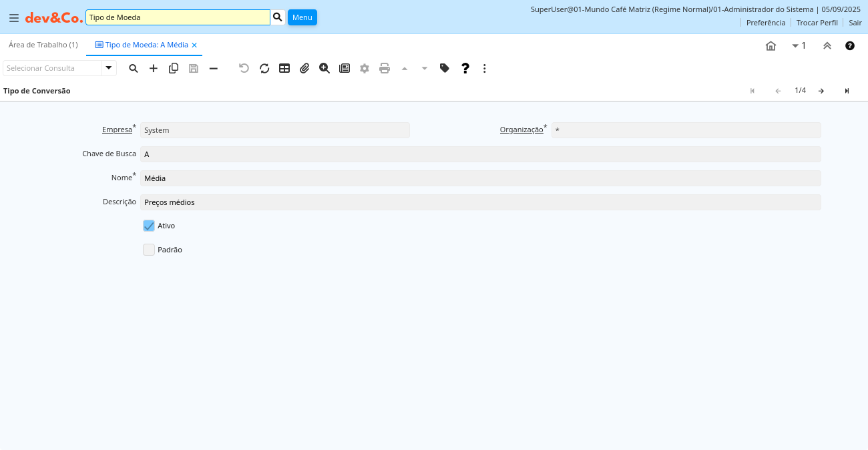Switch to grid view using table icon
This screenshot has width=868, height=450.
284,68
